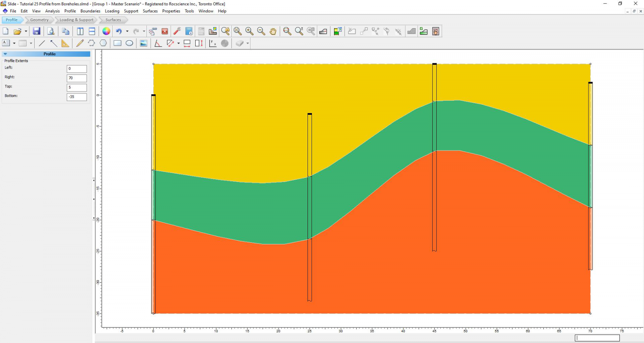Expand the redo history dropdown arrow
Screen dimensions: 644x343
coord(144,31)
